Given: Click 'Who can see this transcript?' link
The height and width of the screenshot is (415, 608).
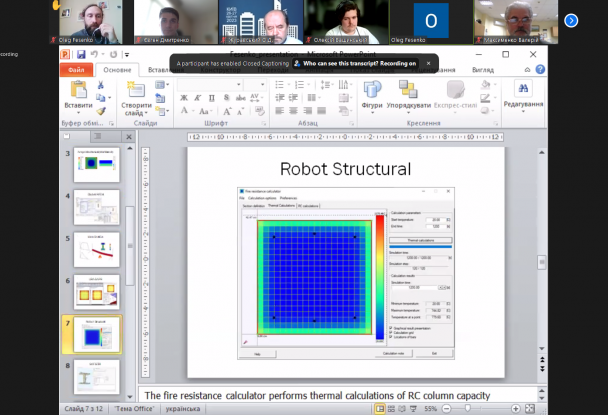Looking at the screenshot, I should pyautogui.click(x=333, y=62).
